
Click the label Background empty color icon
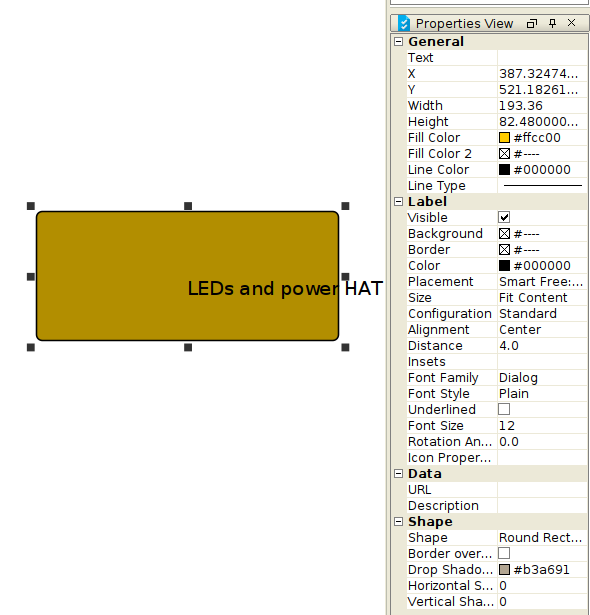[x=504, y=234]
